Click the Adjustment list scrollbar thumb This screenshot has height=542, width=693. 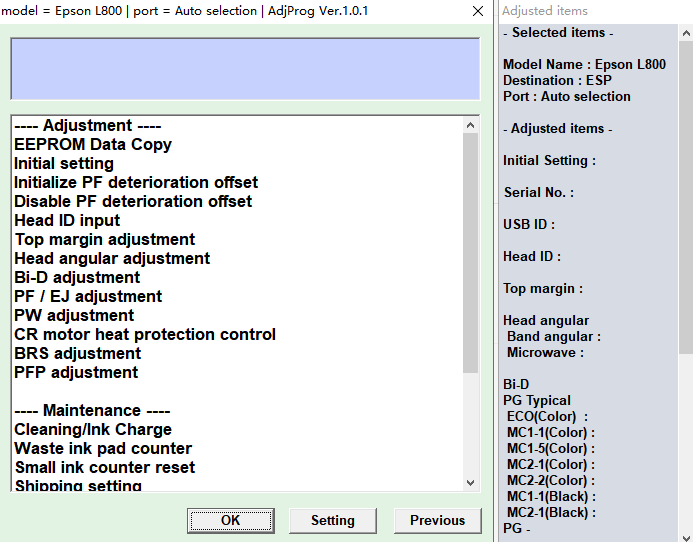[471, 253]
